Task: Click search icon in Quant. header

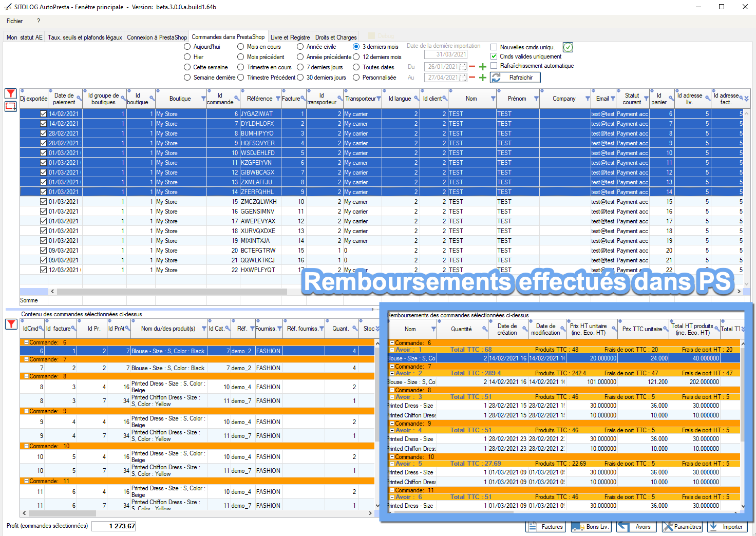Action: [354, 329]
